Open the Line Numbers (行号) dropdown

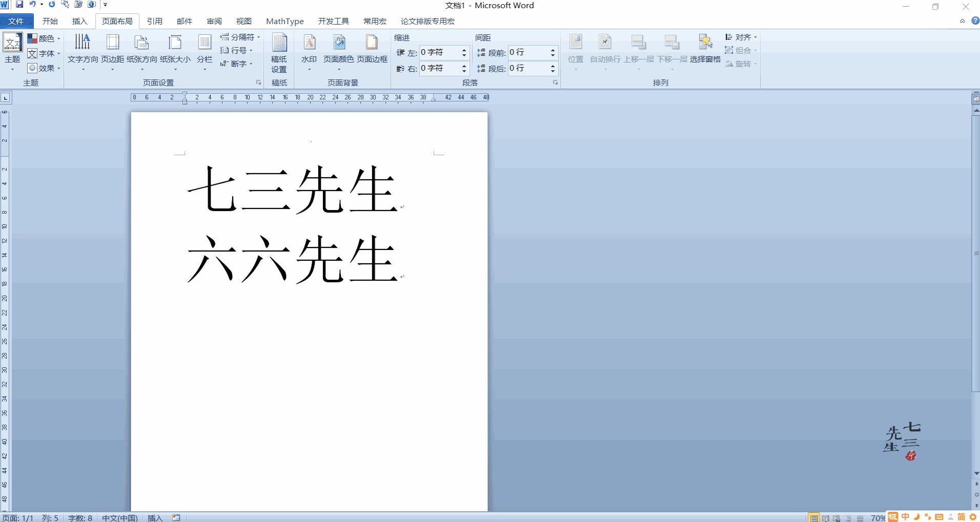click(x=237, y=50)
